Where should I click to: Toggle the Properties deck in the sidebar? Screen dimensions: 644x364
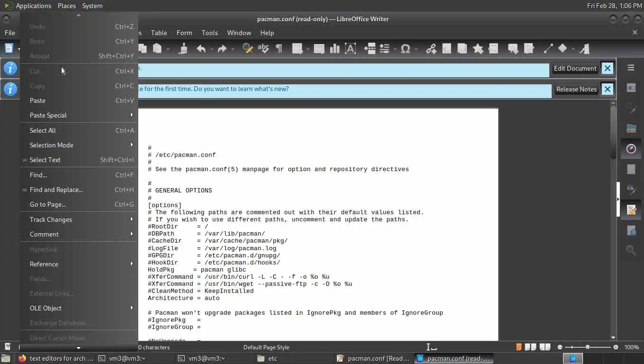click(631, 88)
